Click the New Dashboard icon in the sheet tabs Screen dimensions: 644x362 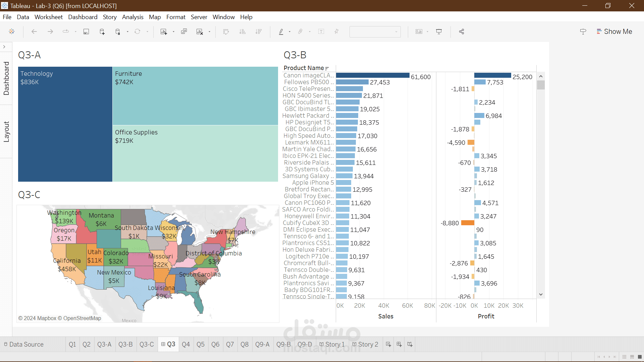tap(399, 344)
